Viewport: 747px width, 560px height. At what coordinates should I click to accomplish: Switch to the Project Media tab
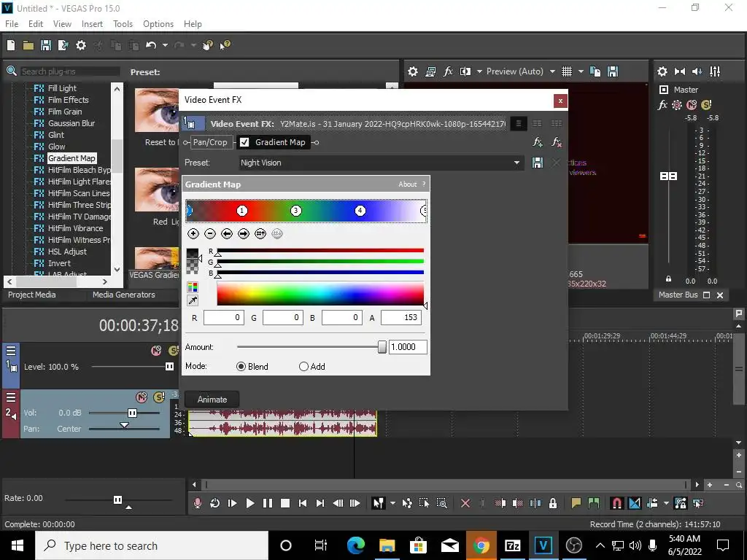pos(32,295)
